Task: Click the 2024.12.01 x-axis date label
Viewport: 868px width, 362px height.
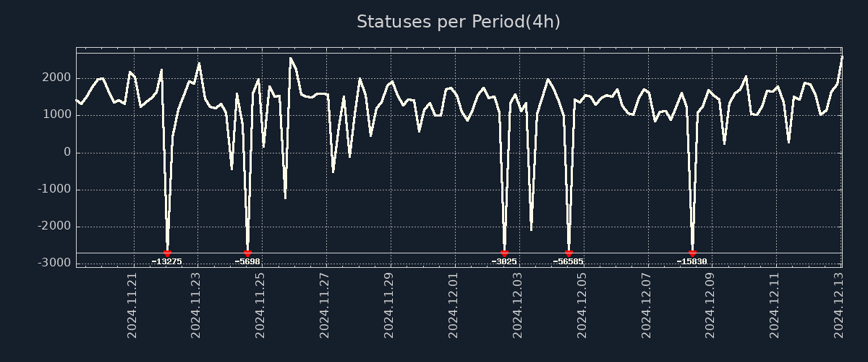Action: click(x=454, y=305)
